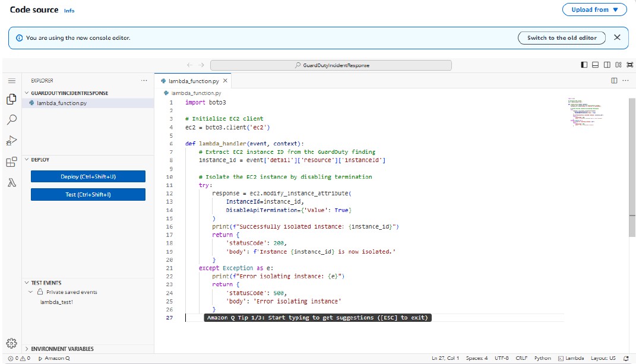Close the lambda_function.py tab
This screenshot has width=636, height=364.
click(x=225, y=81)
